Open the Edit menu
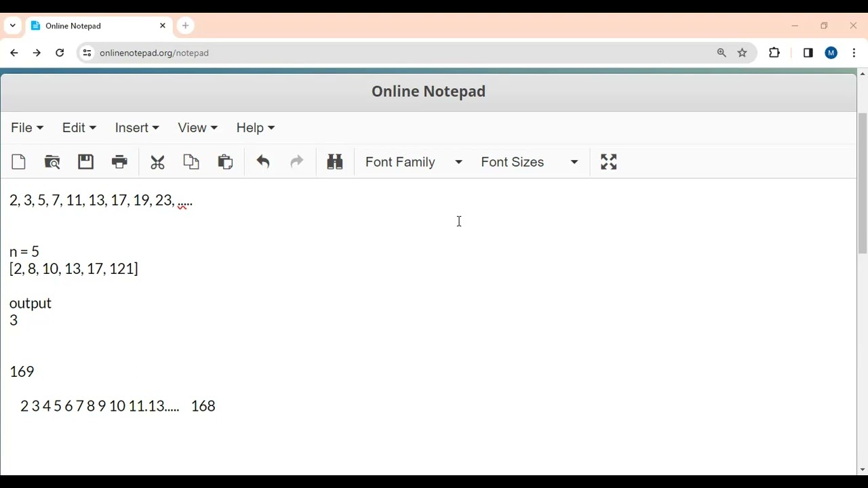The width and height of the screenshot is (868, 488). 79,127
